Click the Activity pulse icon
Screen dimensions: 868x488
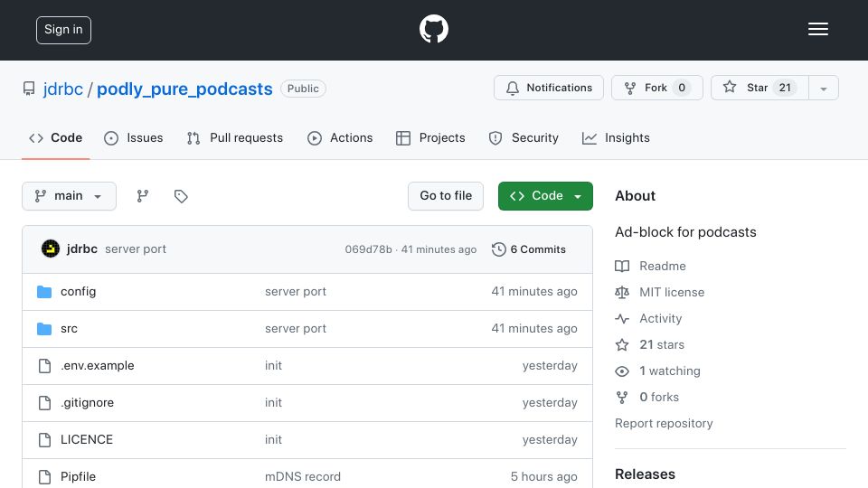point(622,319)
